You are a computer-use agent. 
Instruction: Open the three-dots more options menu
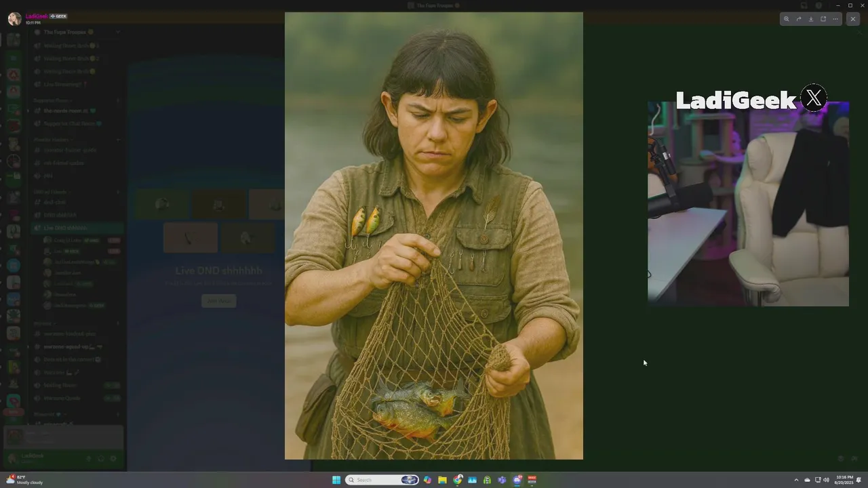click(x=835, y=19)
